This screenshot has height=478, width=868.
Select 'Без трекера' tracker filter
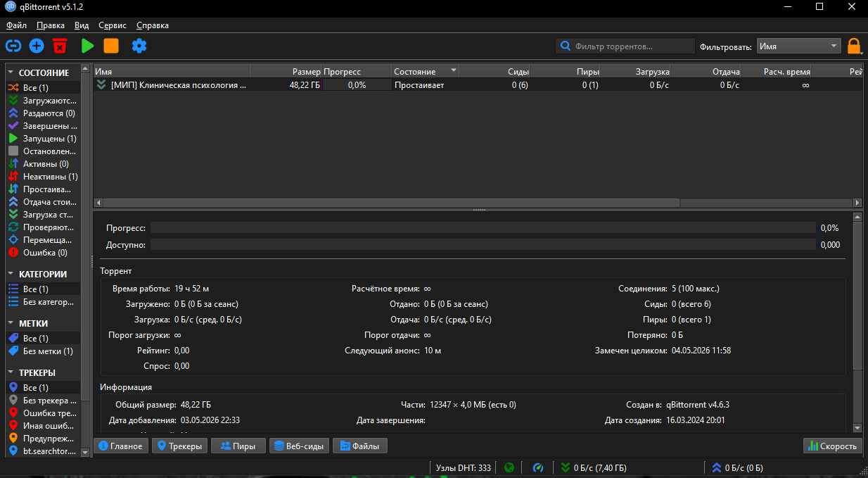pyautogui.click(x=44, y=401)
